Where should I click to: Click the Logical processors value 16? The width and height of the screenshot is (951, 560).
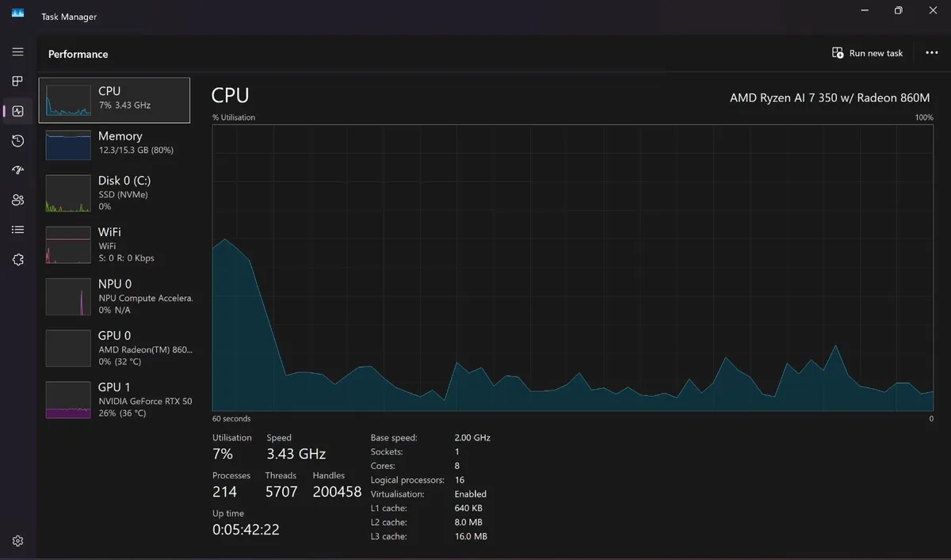pos(460,480)
